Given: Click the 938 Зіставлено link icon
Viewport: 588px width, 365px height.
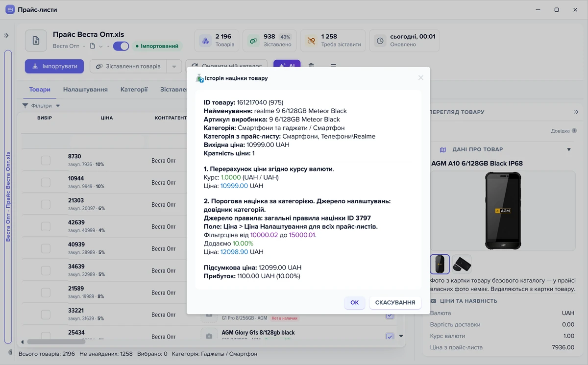Looking at the screenshot, I should [x=253, y=41].
